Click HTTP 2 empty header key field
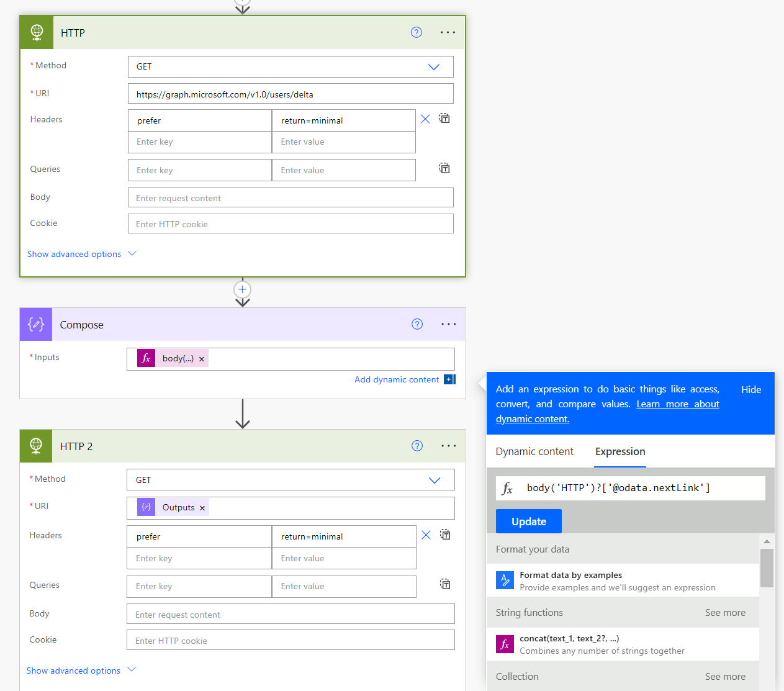The width and height of the screenshot is (784, 691). point(199,558)
